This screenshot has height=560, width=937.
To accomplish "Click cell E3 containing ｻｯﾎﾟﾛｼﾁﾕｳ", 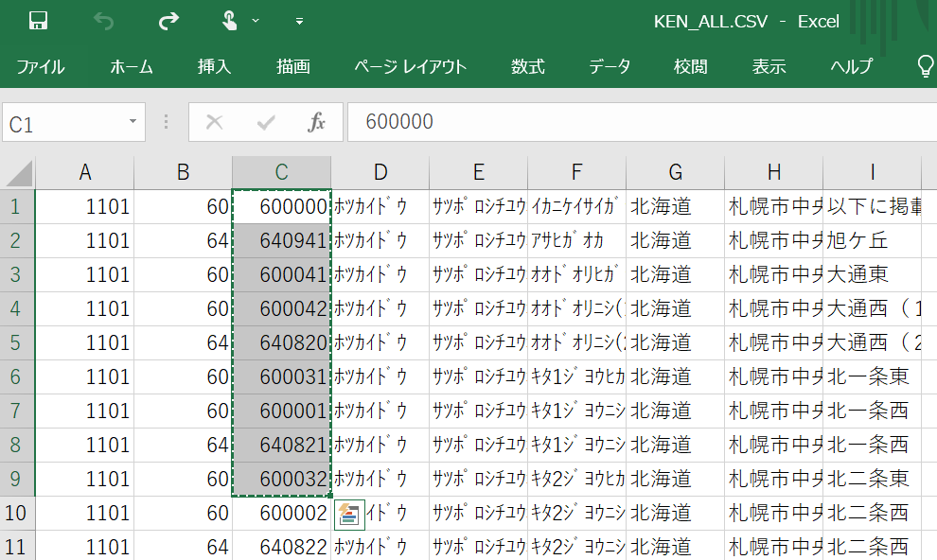I will pos(479,274).
